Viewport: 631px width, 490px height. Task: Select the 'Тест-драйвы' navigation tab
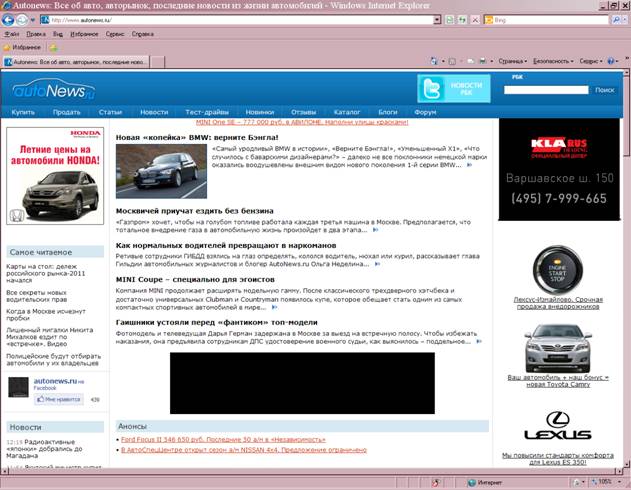pyautogui.click(x=206, y=112)
